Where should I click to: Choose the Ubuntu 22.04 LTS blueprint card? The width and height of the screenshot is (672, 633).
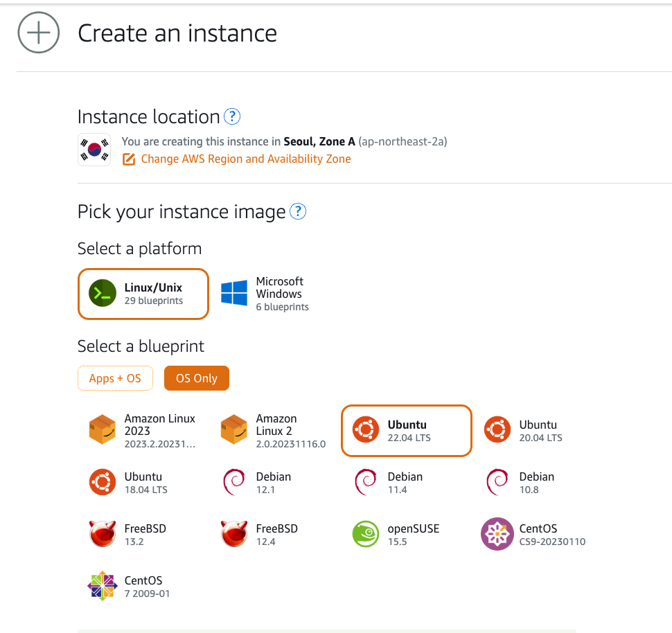[x=407, y=431]
